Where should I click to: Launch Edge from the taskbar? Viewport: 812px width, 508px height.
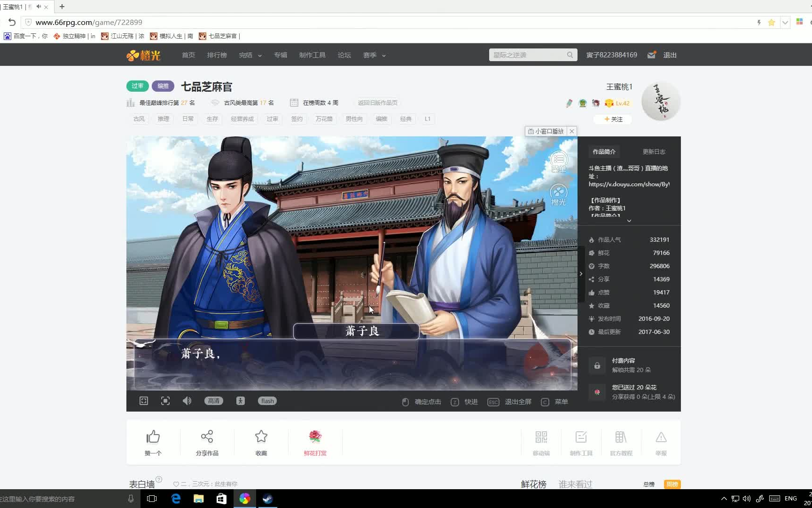click(176, 499)
